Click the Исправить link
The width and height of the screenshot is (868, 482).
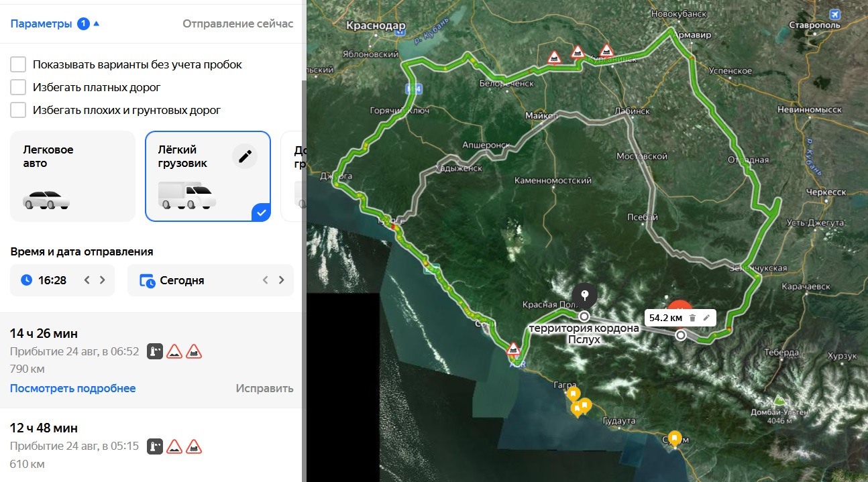pyautogui.click(x=264, y=389)
